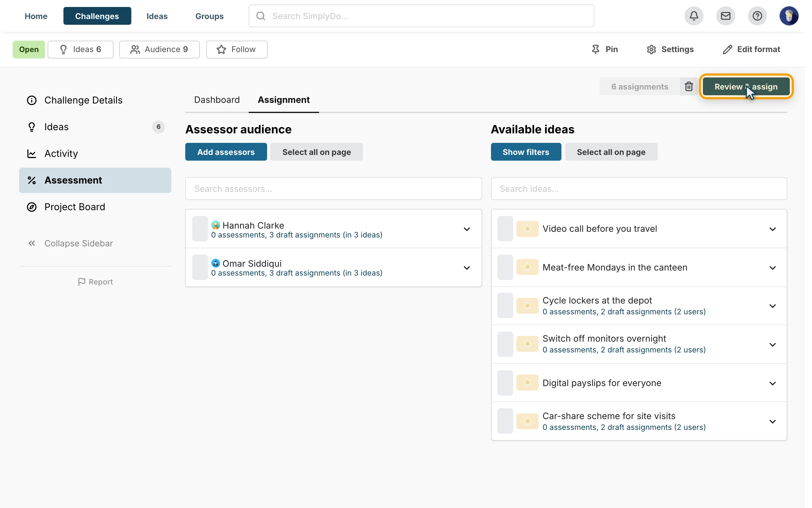Select the Cycle lockers at the depot checkbox
The height and width of the screenshot is (508, 812).
pos(505,306)
